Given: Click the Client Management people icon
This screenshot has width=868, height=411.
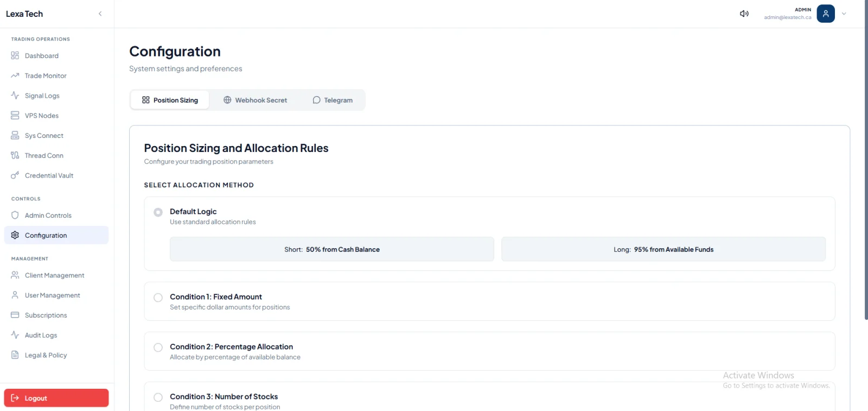Looking at the screenshot, I should [15, 275].
